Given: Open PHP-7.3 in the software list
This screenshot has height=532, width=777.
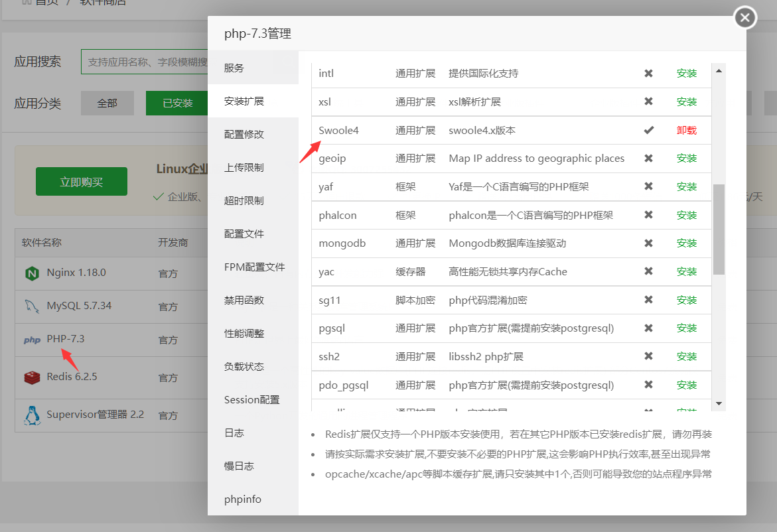Looking at the screenshot, I should point(66,339).
